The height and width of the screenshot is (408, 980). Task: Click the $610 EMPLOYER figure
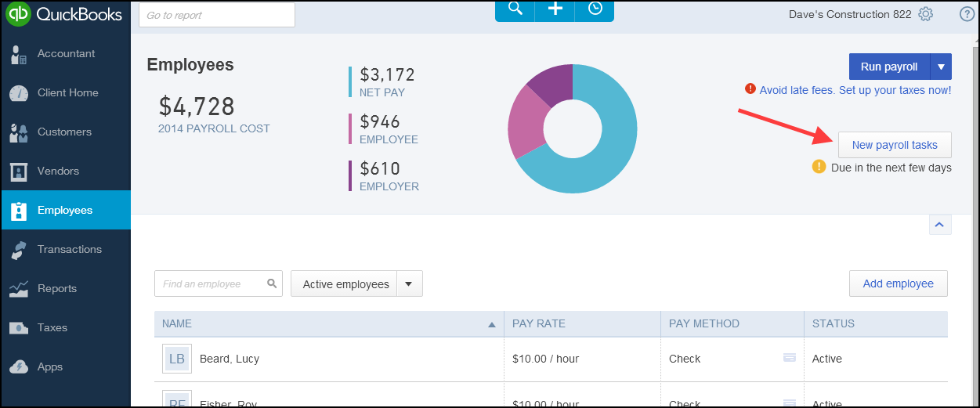click(380, 169)
